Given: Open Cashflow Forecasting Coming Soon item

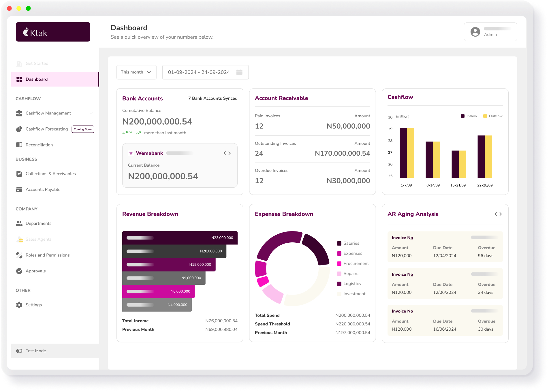Looking at the screenshot, I should (47, 129).
